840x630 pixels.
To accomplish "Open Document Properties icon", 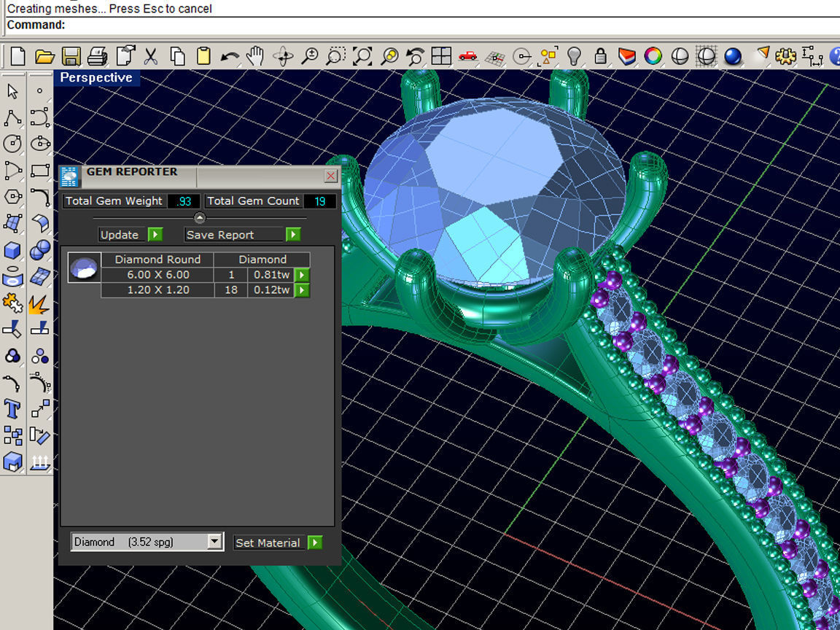I will pyautogui.click(x=125, y=55).
